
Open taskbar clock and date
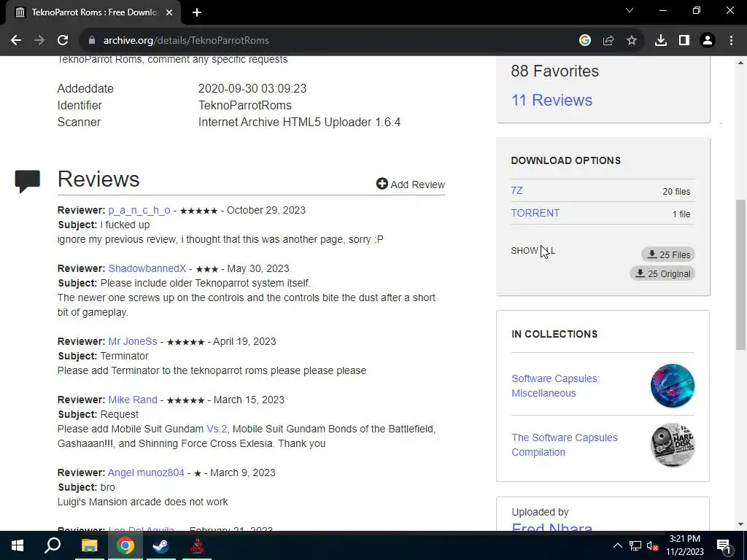[x=684, y=545]
